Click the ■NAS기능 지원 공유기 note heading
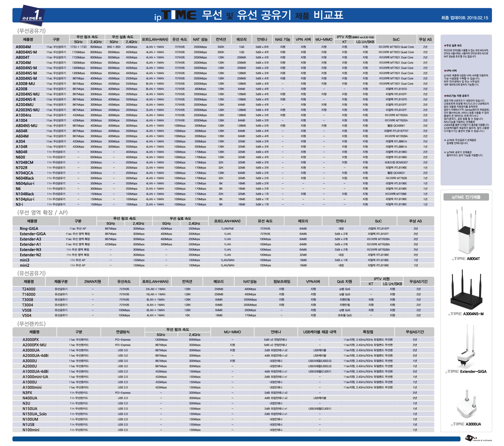Image resolution: width=504 pixels, height=446 pixels. (x=457, y=96)
